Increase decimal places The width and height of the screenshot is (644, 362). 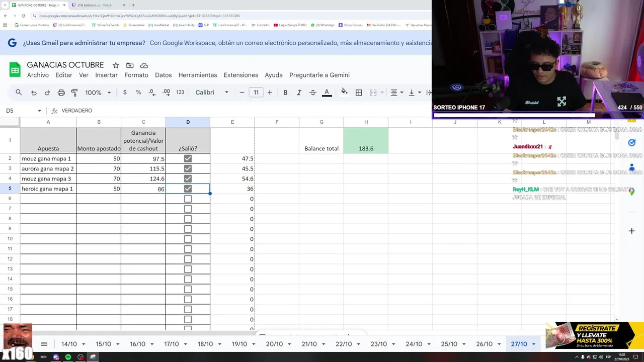pyautogui.click(x=166, y=93)
